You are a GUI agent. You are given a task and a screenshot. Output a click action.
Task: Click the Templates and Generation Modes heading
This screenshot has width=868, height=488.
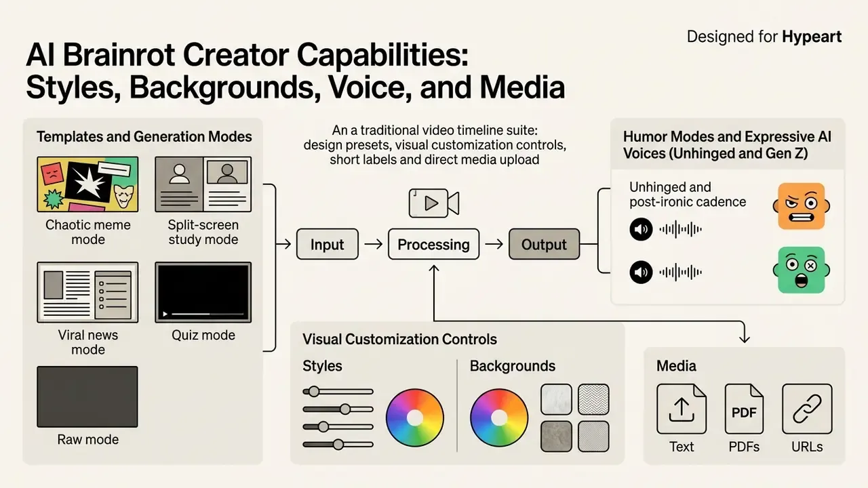point(144,136)
